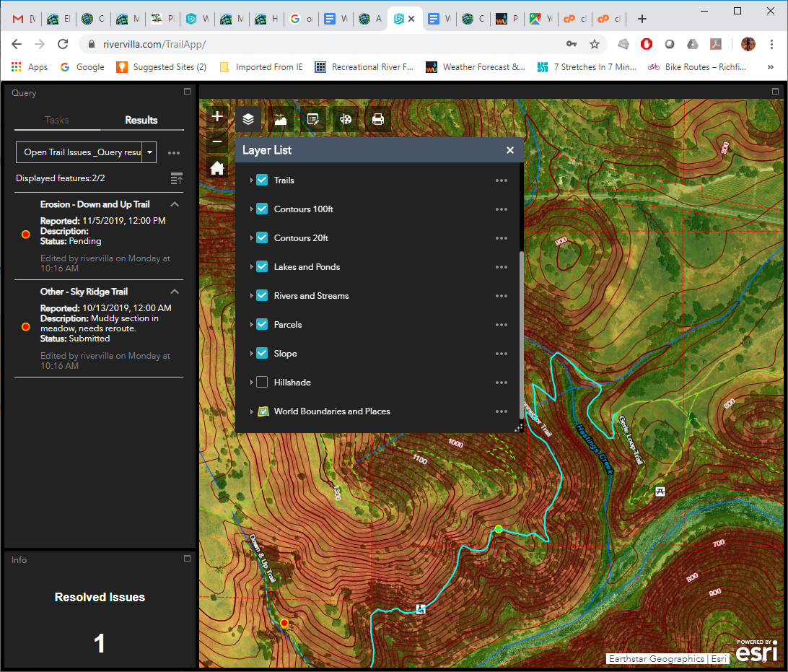The height and width of the screenshot is (672, 788).
Task: Zoom in on the map
Action: 217,117
